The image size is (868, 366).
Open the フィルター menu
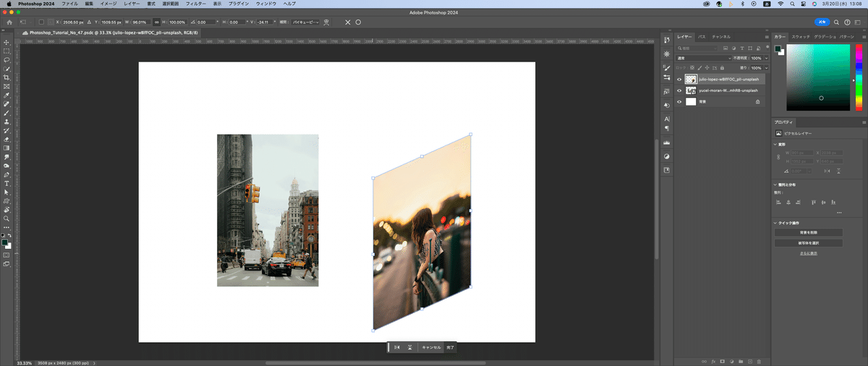[x=195, y=4]
